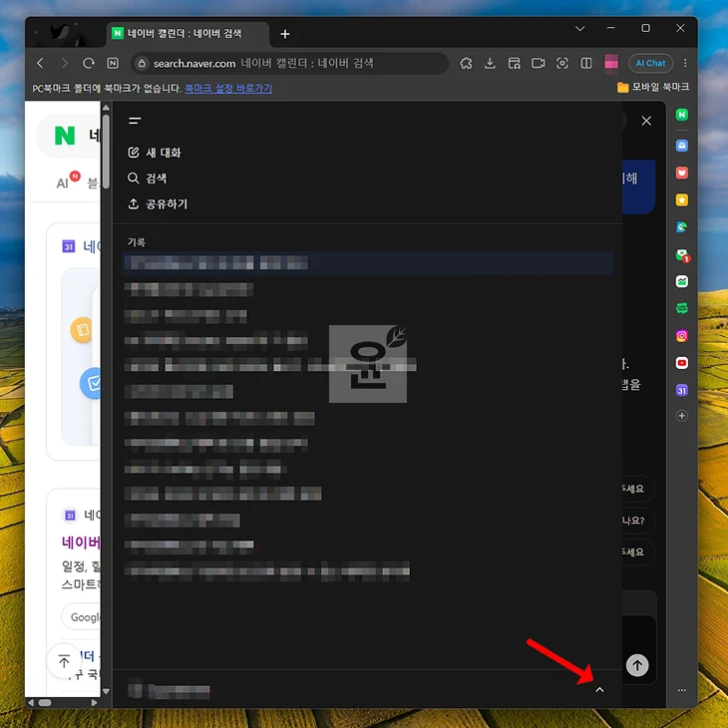
Task: Switch to the 네이버 캘린더 browser tab
Action: pyautogui.click(x=187, y=34)
